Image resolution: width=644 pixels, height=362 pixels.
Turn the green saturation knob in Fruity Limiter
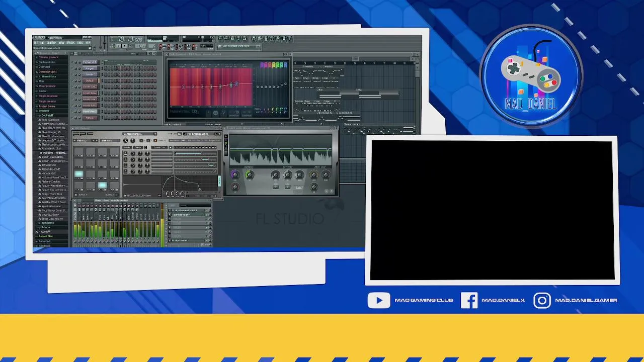tap(250, 175)
